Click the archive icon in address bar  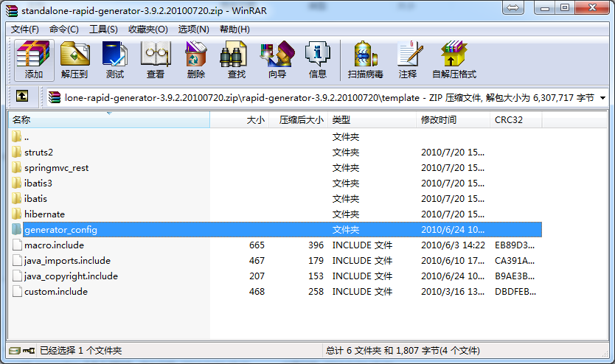coord(55,97)
